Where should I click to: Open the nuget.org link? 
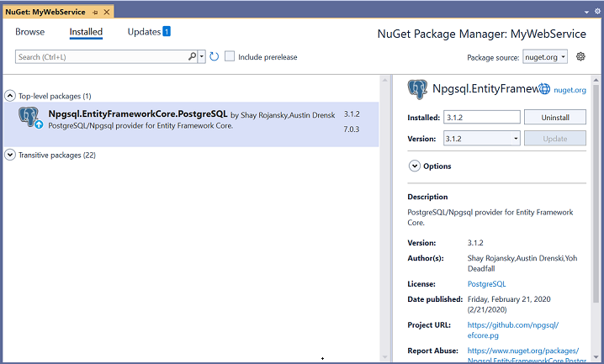pos(570,90)
